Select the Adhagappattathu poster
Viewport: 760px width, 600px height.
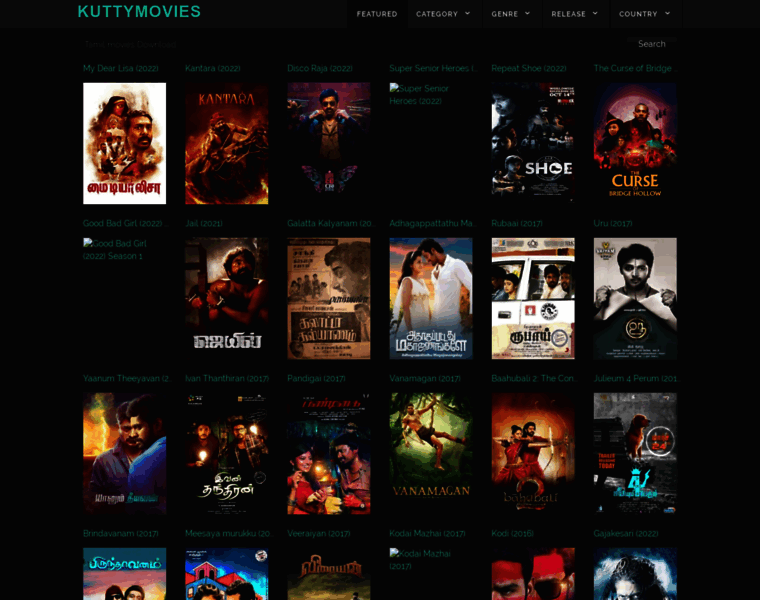point(431,299)
